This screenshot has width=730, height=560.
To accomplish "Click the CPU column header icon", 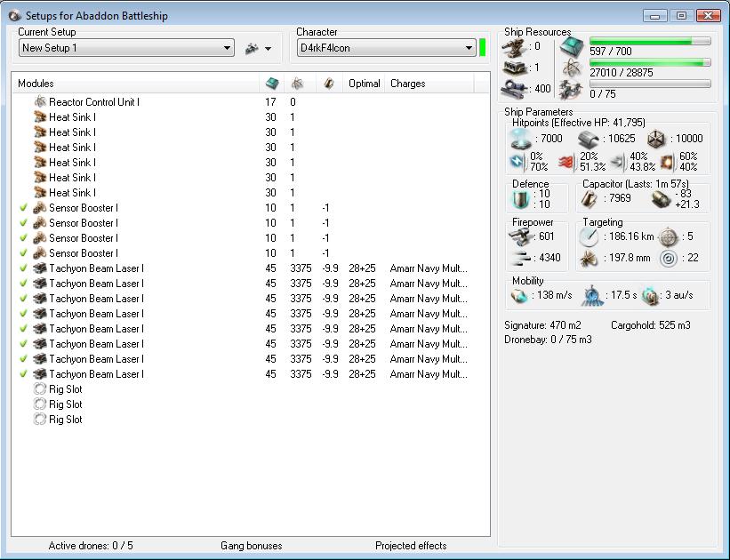I will (x=272, y=84).
